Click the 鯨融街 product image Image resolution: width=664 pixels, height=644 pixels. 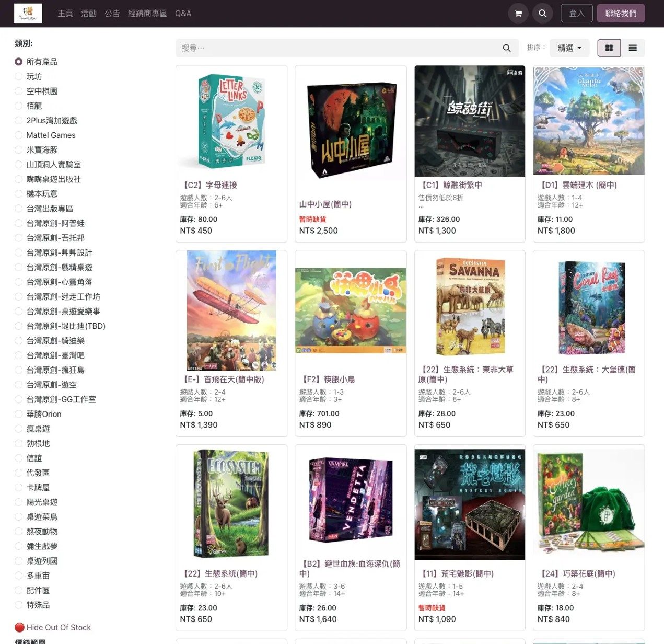470,121
